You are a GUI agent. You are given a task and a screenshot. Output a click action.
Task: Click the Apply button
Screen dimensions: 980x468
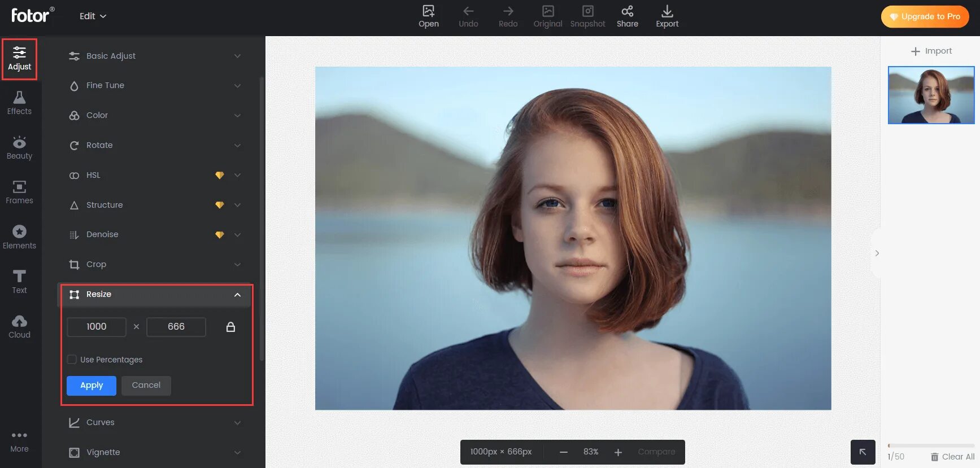[x=92, y=386]
